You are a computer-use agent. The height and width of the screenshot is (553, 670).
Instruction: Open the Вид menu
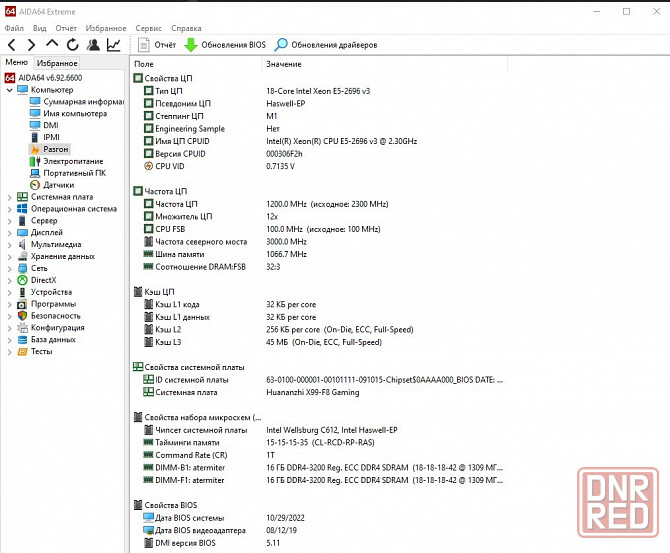(39, 28)
